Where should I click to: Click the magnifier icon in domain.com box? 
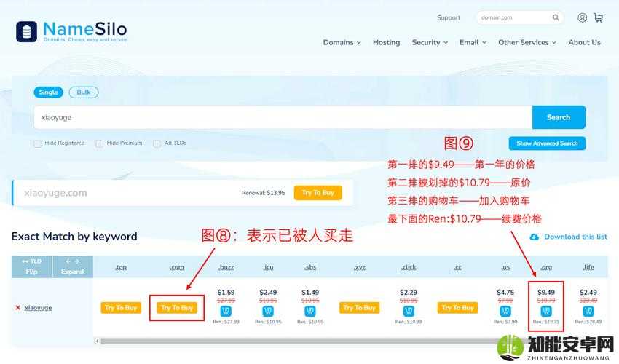pos(556,17)
